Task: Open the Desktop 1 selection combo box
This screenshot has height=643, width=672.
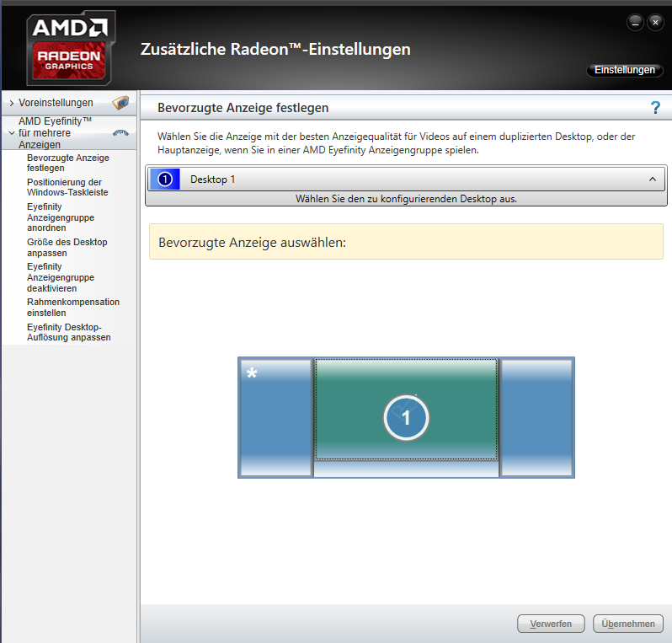Action: coord(406,180)
